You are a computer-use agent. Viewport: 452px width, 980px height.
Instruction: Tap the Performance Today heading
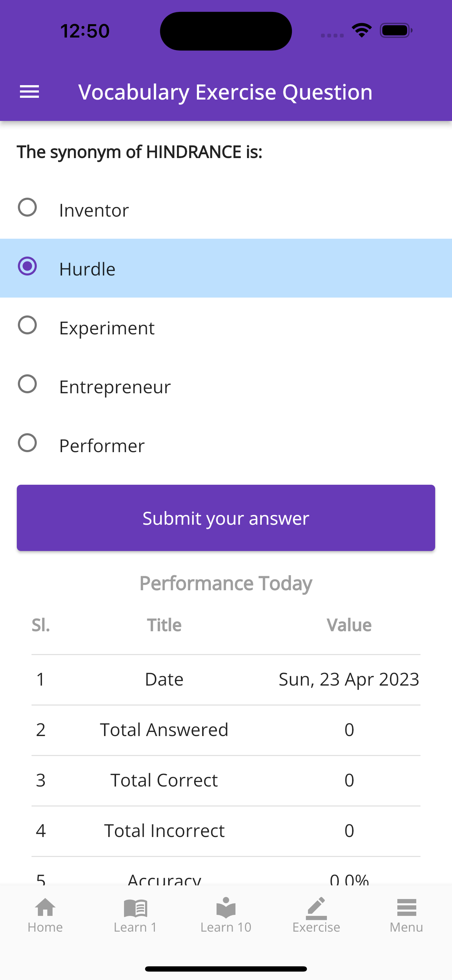click(226, 583)
